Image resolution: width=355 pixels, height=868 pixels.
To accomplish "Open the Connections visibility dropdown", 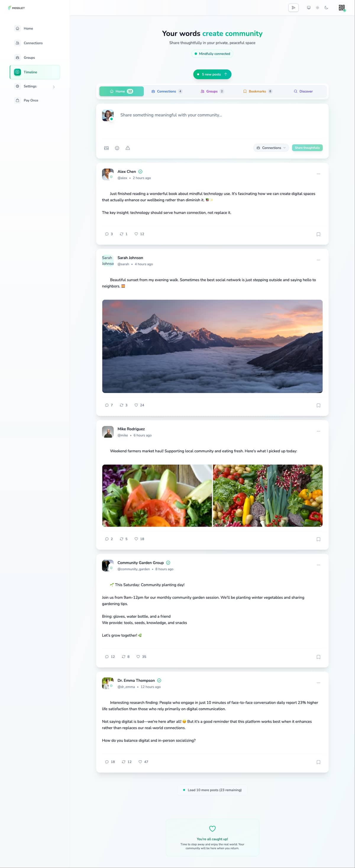I will (271, 148).
